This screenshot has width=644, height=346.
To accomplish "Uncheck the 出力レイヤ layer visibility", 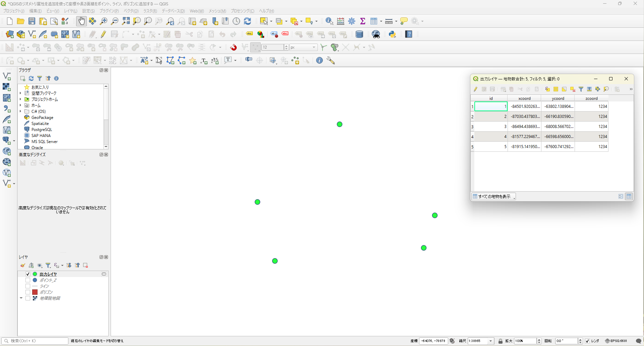I will [x=28, y=274].
